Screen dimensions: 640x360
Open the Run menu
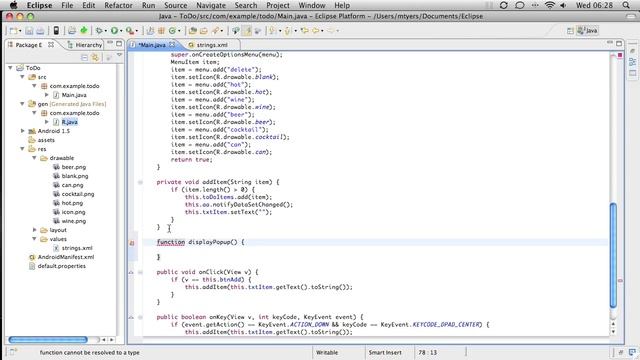149,5
